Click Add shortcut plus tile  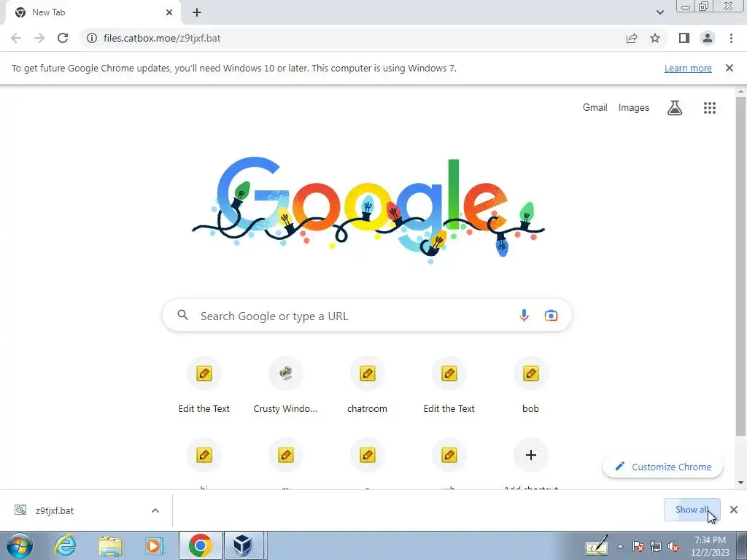[531, 455]
